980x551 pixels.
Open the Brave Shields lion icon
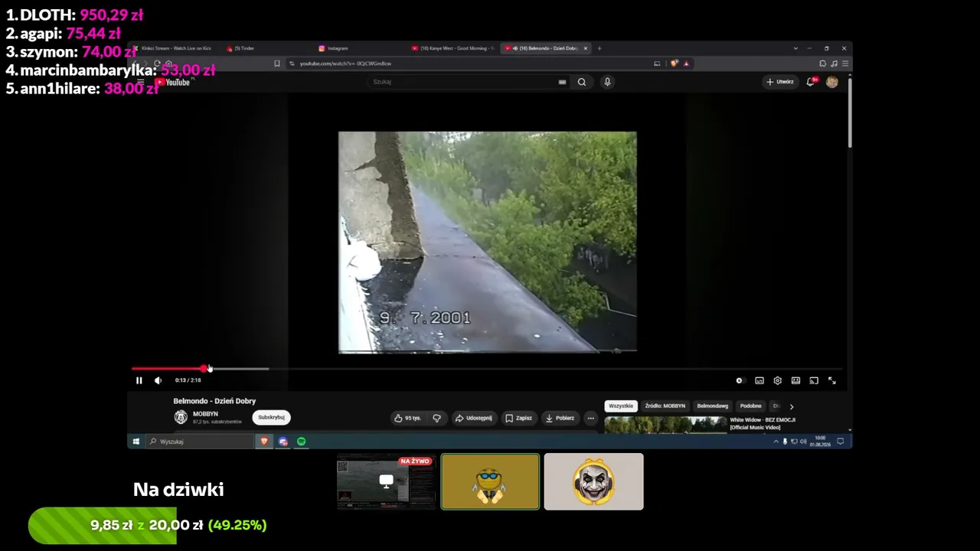[x=675, y=64]
